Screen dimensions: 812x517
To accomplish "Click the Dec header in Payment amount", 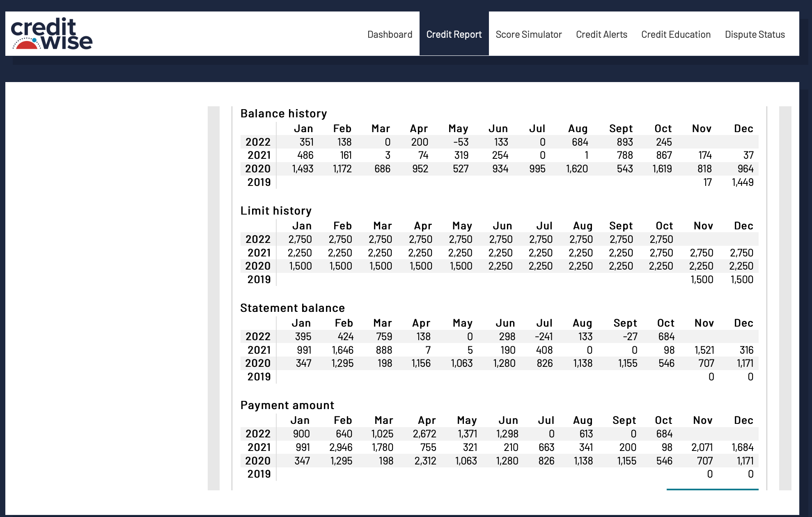I will [x=743, y=420].
